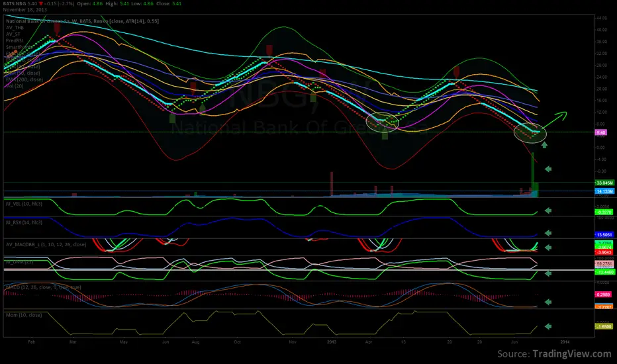Select the PredRSI indicator label
The width and height of the screenshot is (617, 364).
coord(15,40)
